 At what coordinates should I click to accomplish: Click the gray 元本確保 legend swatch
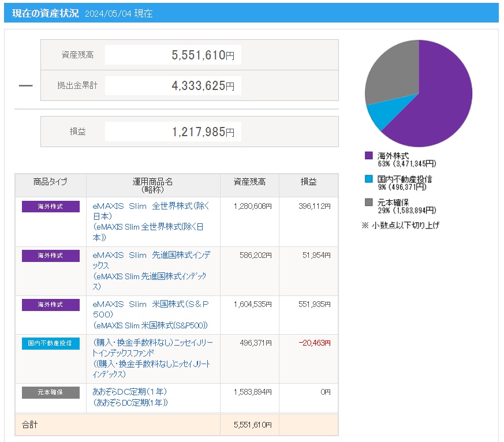(368, 203)
